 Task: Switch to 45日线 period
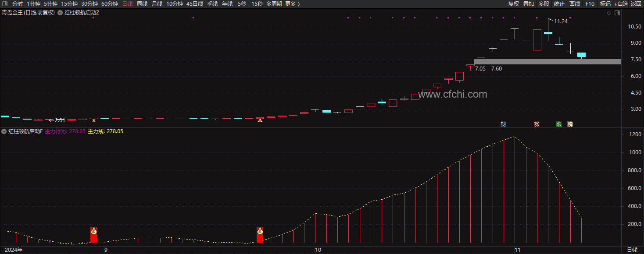coord(195,4)
